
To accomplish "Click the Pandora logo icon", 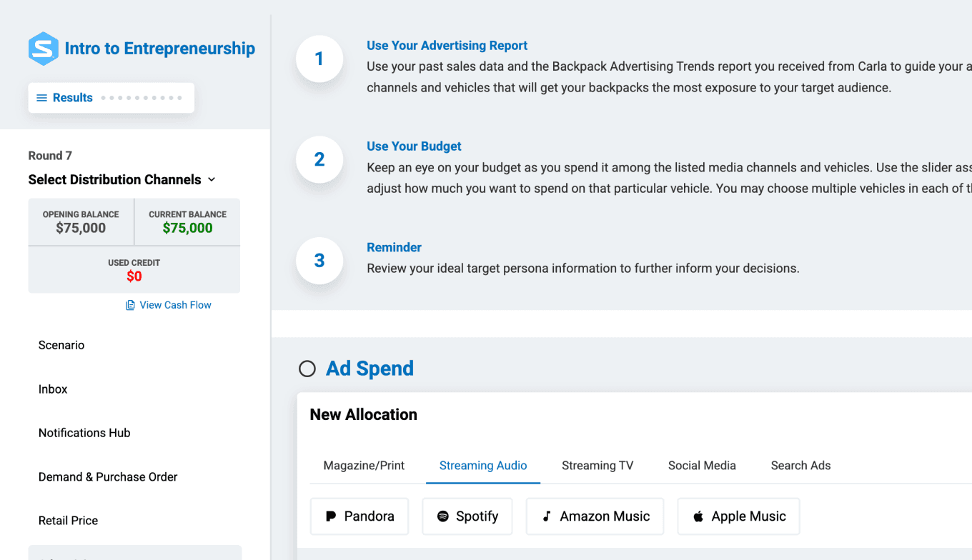I will (330, 516).
